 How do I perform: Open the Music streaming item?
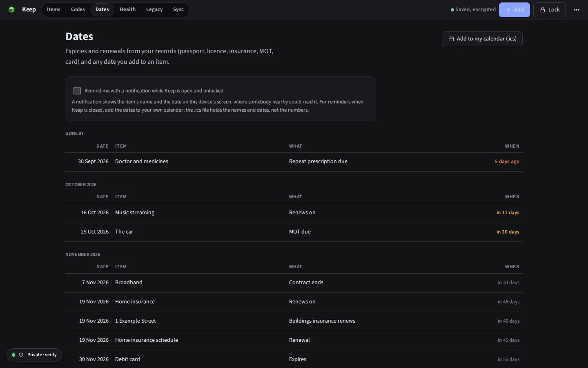(x=135, y=213)
